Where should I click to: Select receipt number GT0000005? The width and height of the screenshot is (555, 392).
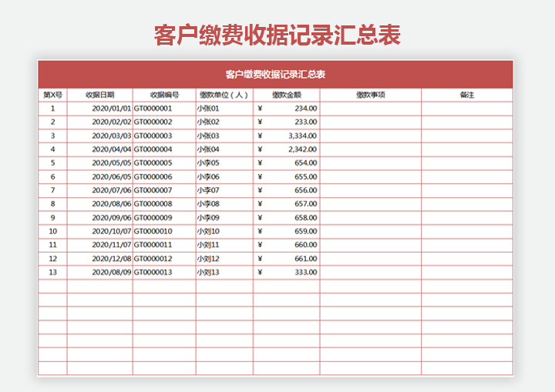pyautogui.click(x=153, y=163)
